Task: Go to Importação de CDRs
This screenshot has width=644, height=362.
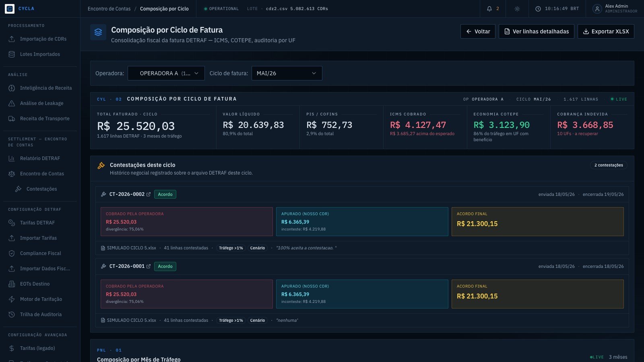Action: click(40, 39)
